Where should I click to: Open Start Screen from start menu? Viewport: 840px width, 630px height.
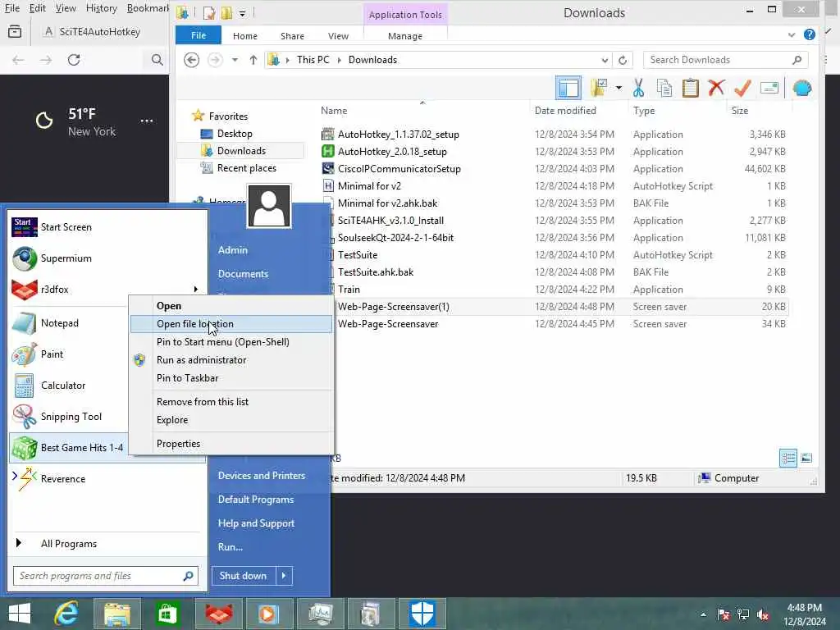107,227
